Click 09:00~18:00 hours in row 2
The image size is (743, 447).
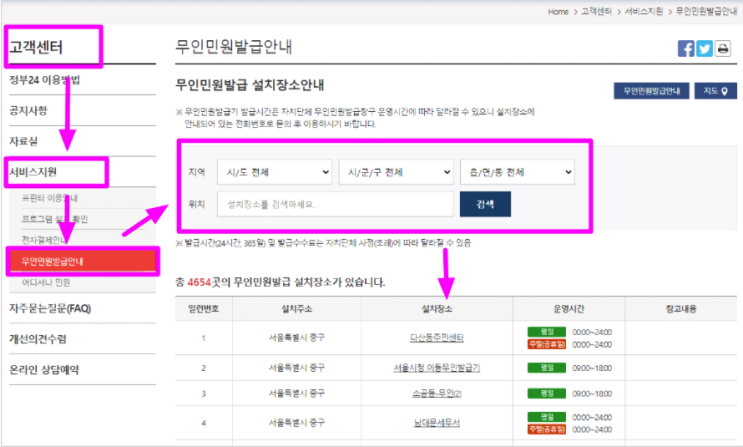coord(592,368)
